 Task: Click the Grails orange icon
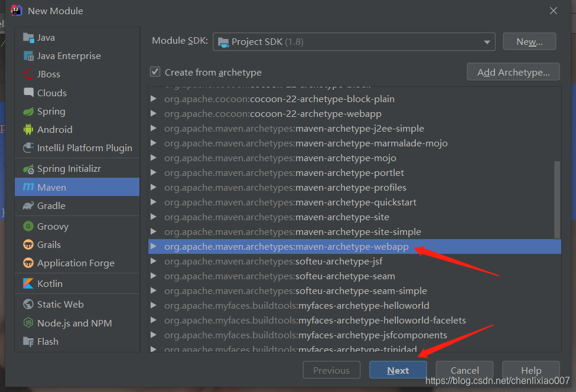[28, 244]
